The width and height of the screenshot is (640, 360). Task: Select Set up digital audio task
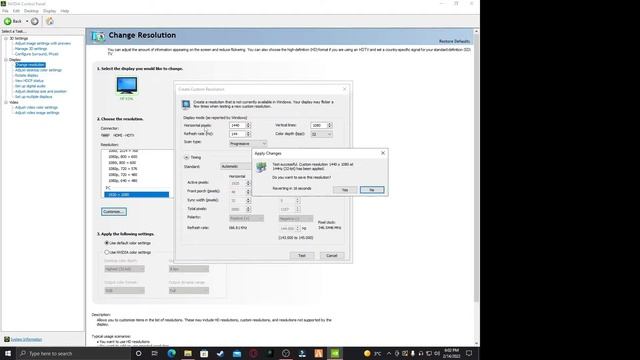(x=30, y=86)
